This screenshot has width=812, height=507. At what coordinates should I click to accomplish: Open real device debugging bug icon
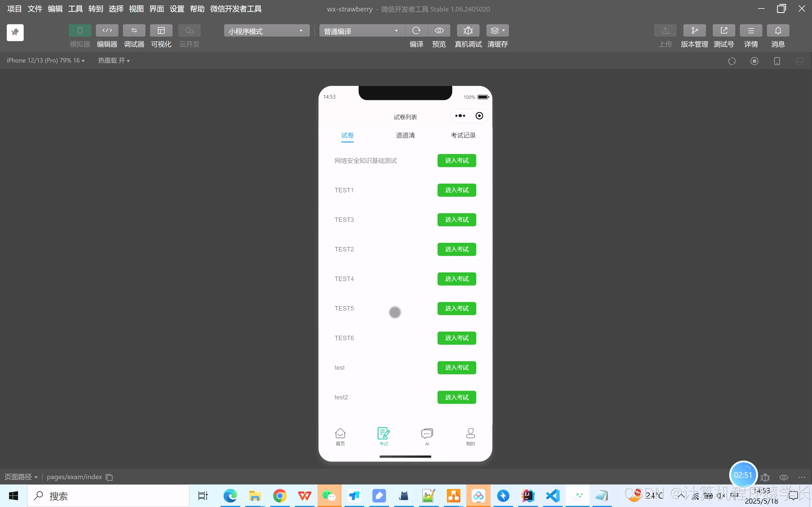coord(468,30)
